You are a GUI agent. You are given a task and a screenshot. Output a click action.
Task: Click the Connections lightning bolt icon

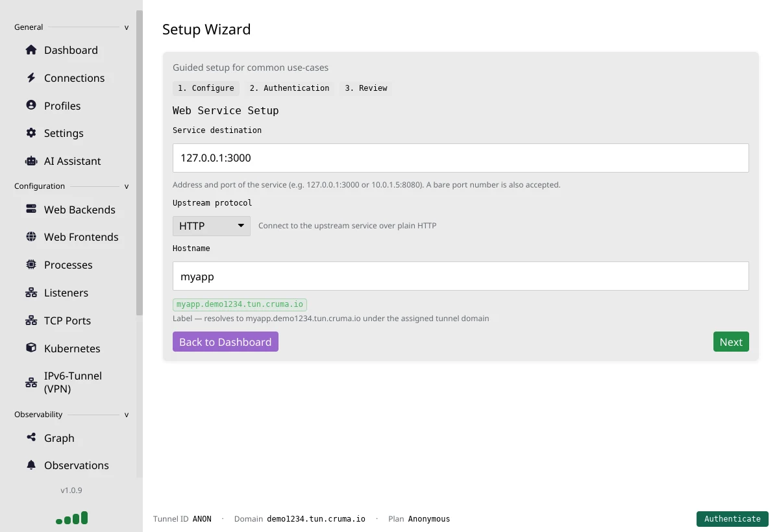31,78
